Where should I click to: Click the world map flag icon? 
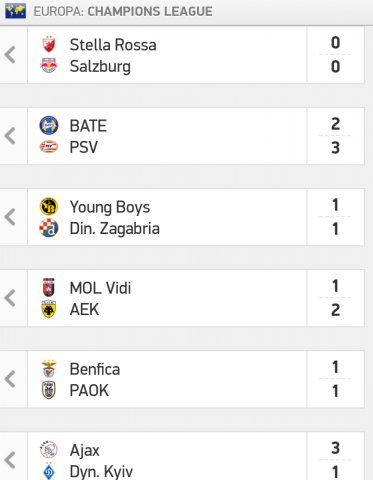coord(15,11)
